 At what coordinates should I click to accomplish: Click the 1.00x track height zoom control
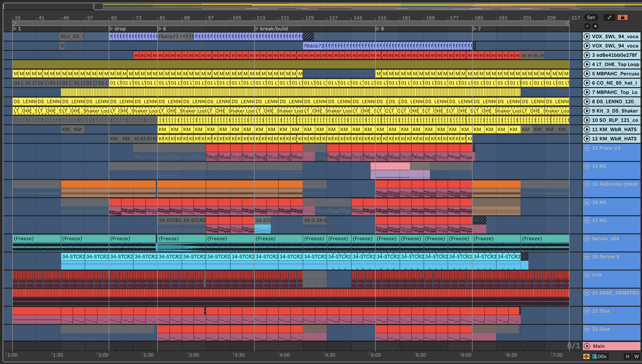pos(600,356)
